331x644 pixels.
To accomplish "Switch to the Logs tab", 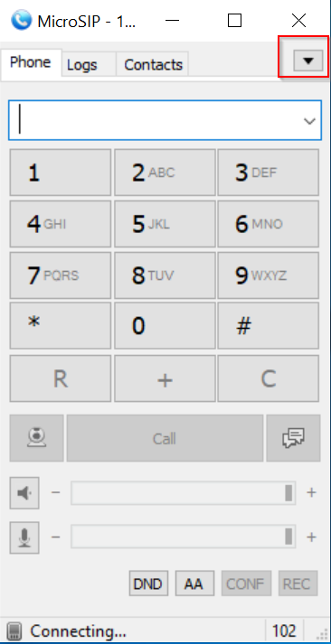I will click(82, 64).
